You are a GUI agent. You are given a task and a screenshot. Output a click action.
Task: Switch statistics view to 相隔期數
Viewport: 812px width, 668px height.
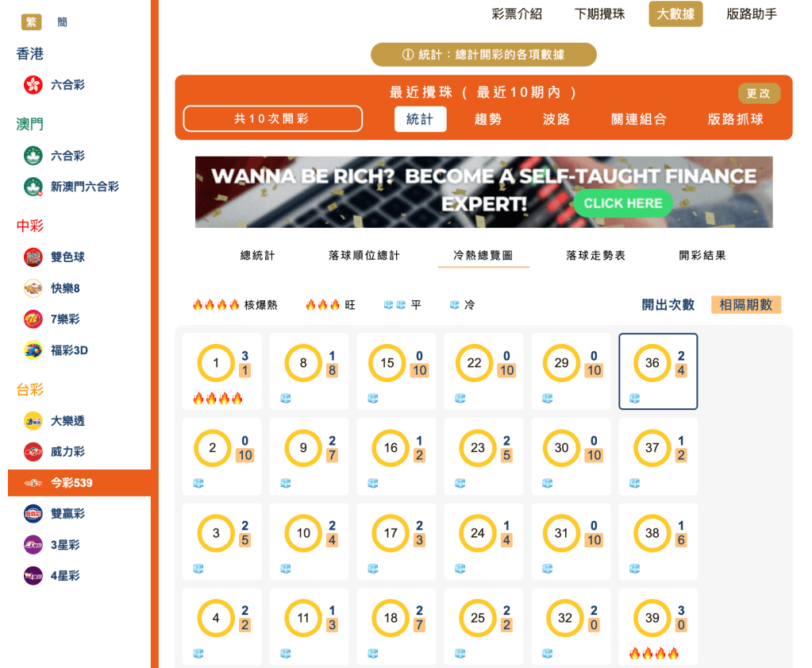click(x=745, y=303)
